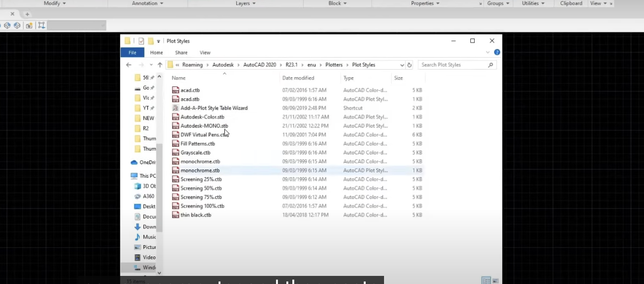
Task: Go up one folder level arrow
Action: (x=160, y=65)
